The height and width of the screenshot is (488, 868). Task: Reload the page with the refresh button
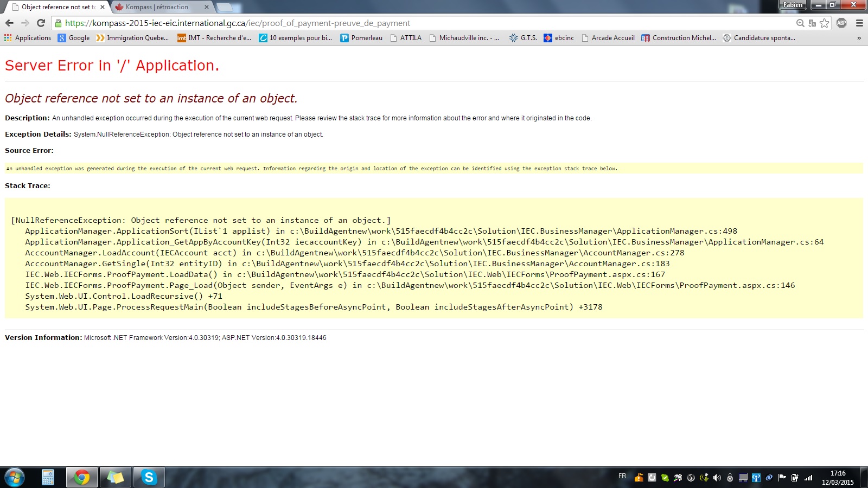pos(41,23)
